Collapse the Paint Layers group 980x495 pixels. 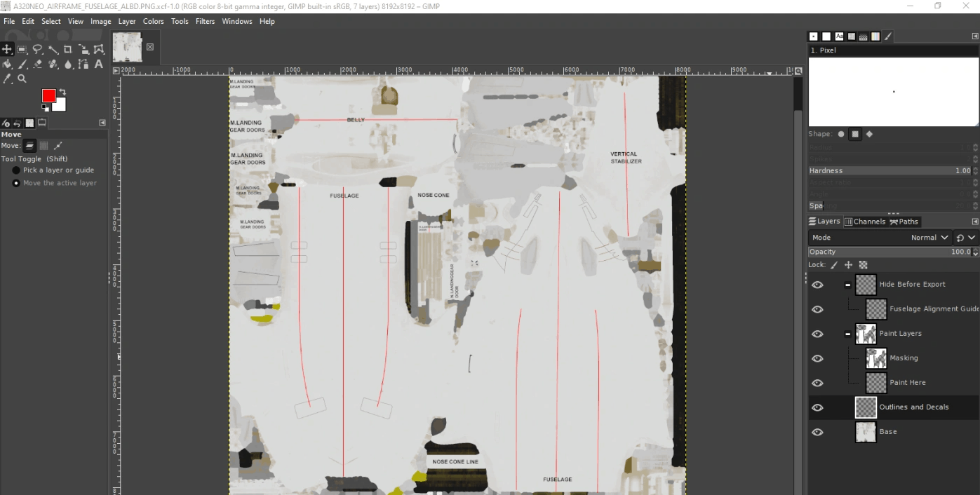[x=847, y=334]
